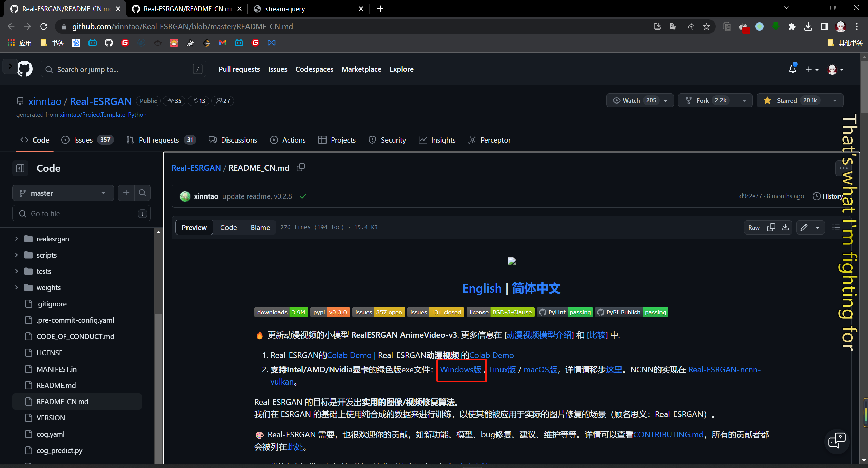Click the Search or jump to field

123,69
